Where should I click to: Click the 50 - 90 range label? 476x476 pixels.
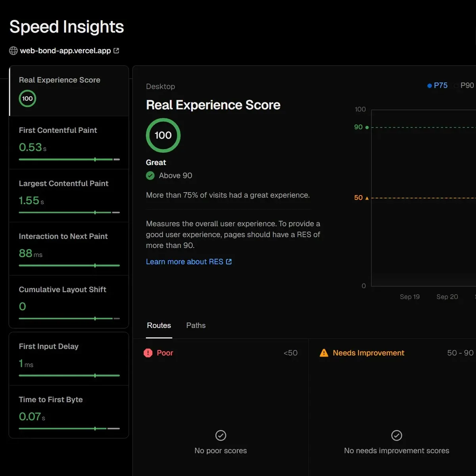(460, 353)
